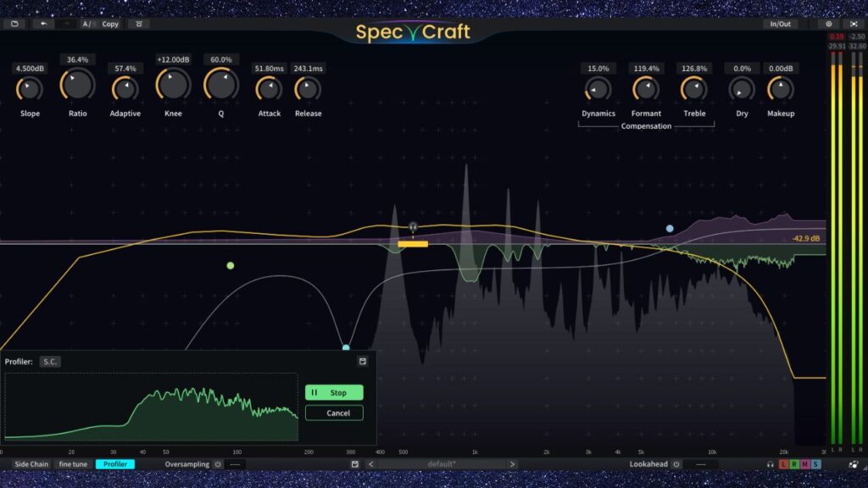Stop the profiler capture
The image size is (868, 488).
pos(334,392)
